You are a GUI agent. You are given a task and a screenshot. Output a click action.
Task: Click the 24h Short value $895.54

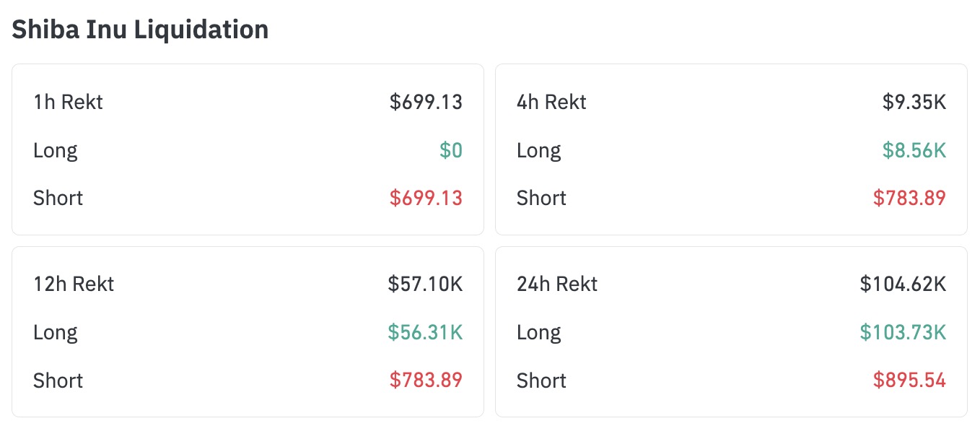click(x=909, y=380)
